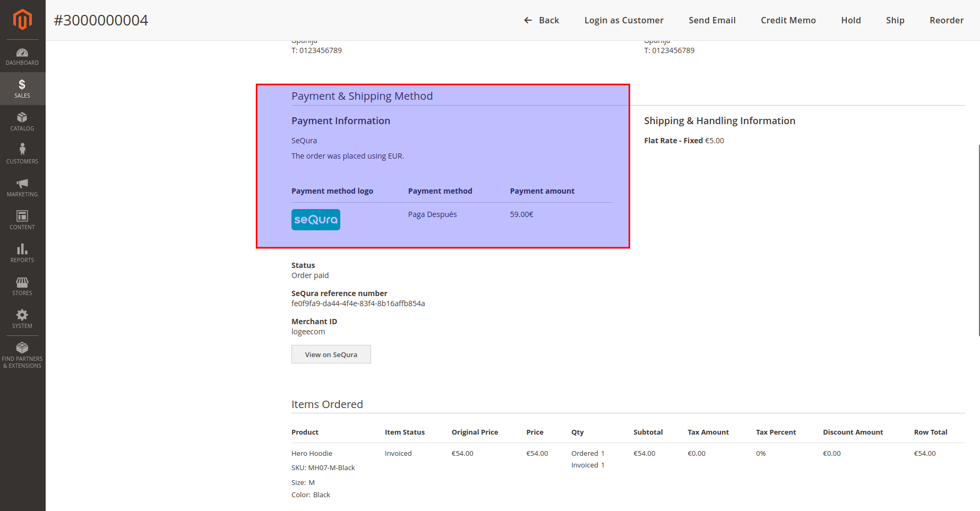
Task: Click the Size: M option text
Action: (303, 482)
